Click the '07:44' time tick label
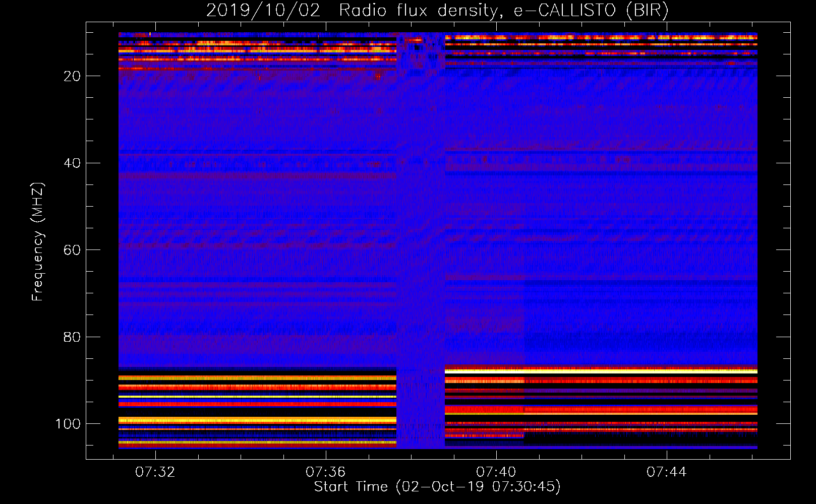The height and width of the screenshot is (504, 816). [x=667, y=472]
